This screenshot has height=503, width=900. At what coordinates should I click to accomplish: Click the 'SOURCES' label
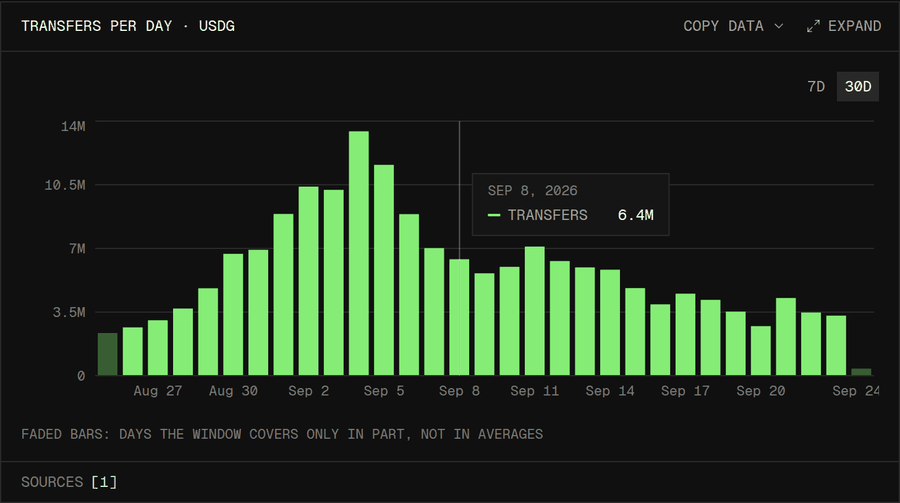coord(52,482)
